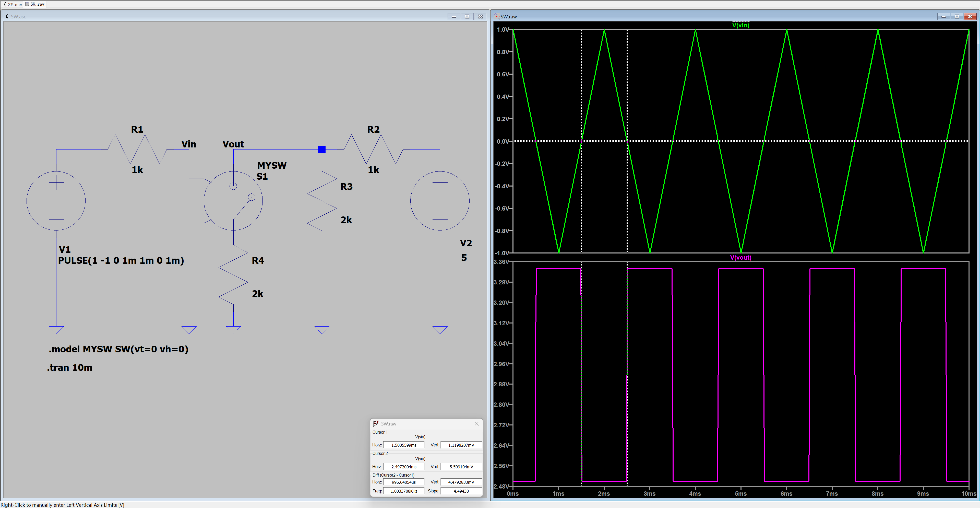Click Cursor 1 Horz value field
This screenshot has width=980, height=508.
click(x=404, y=445)
